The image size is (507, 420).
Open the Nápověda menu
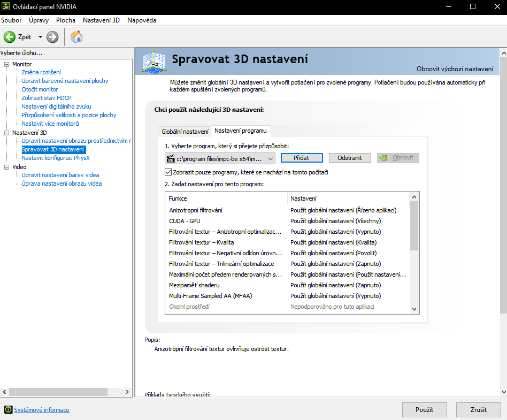142,20
